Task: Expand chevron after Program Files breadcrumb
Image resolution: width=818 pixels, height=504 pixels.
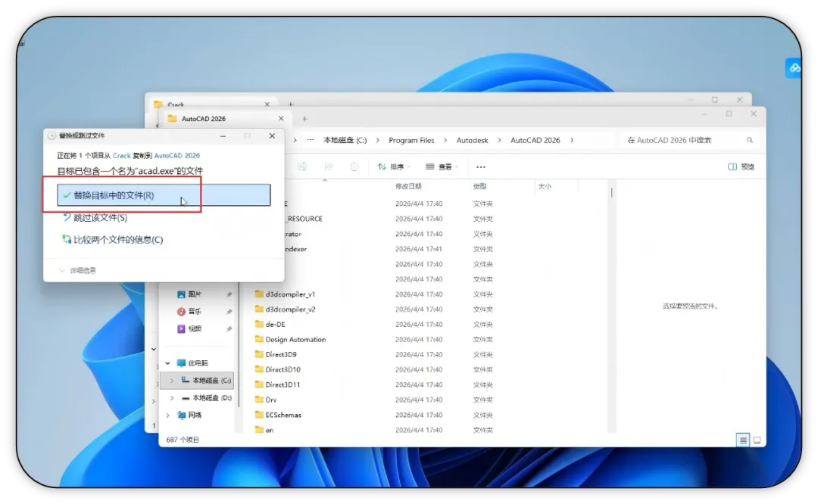Action: 445,140
